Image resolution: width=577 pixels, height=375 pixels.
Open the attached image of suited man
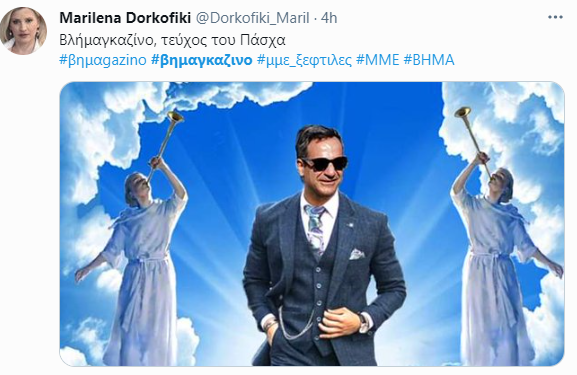click(x=312, y=224)
